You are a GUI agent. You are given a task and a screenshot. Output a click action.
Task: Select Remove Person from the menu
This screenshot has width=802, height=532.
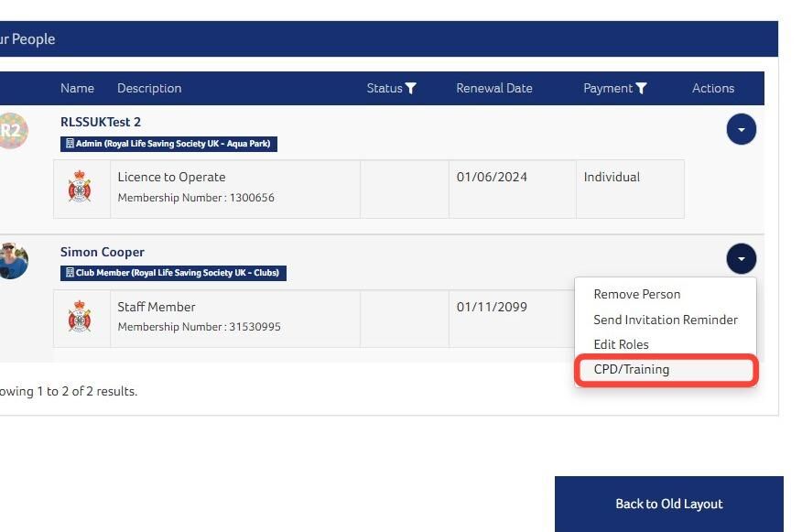pyautogui.click(x=637, y=294)
